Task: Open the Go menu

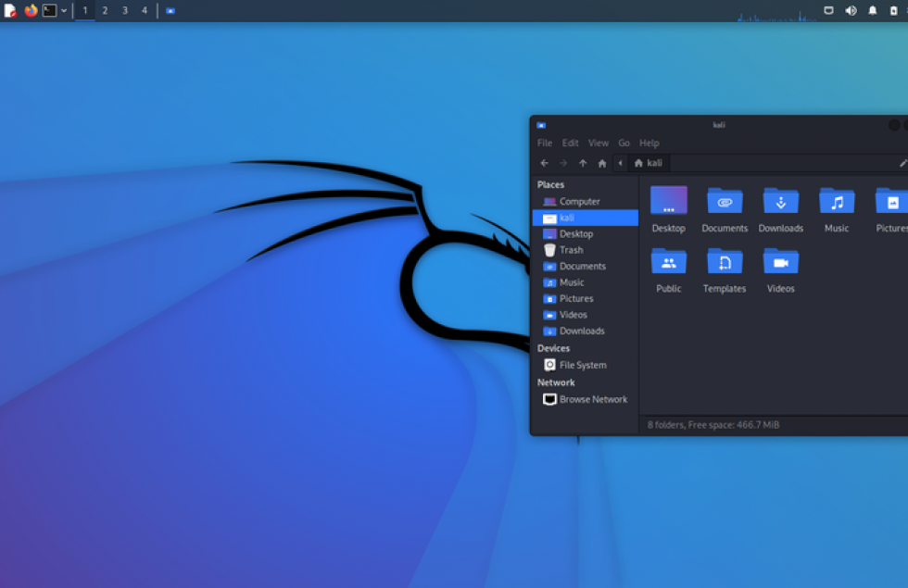Action: (624, 143)
